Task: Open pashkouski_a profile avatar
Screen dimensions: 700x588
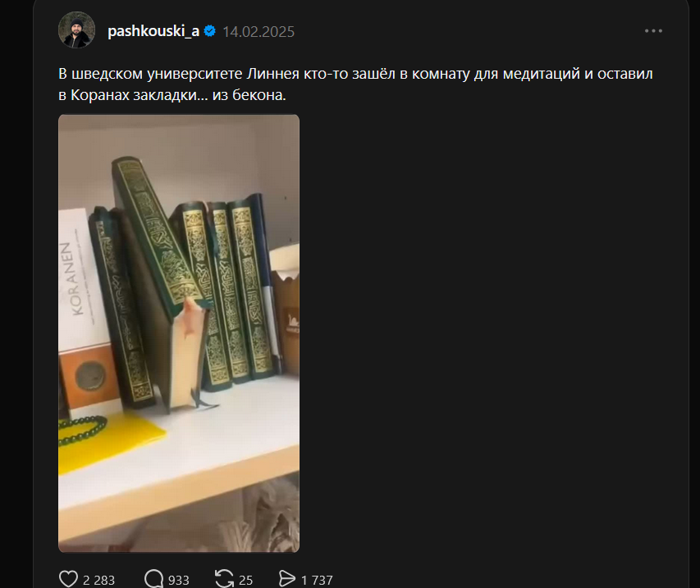Action: tap(77, 30)
